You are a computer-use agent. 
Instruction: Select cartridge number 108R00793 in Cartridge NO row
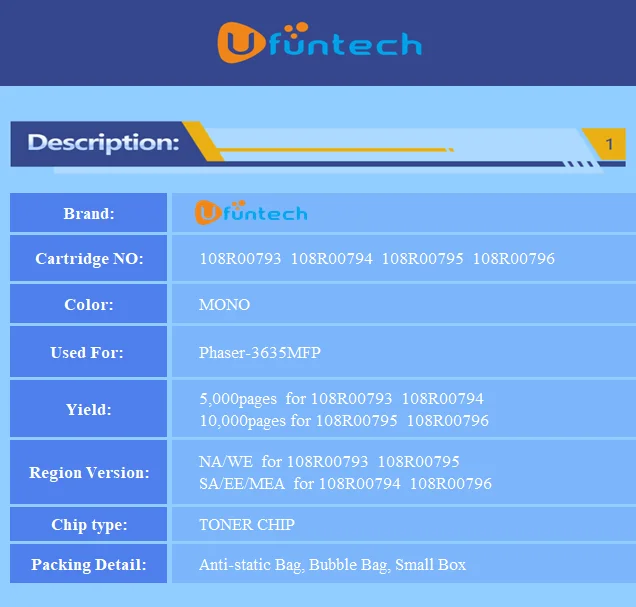(240, 259)
